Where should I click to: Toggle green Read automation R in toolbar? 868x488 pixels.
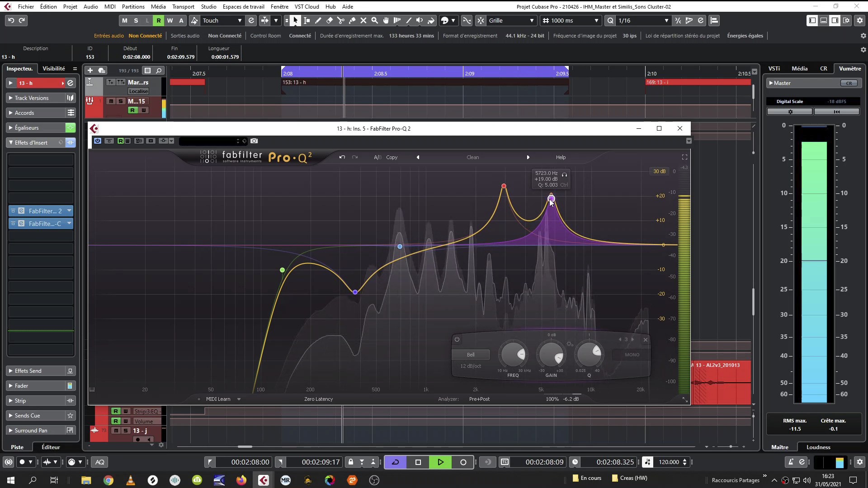coord(159,20)
